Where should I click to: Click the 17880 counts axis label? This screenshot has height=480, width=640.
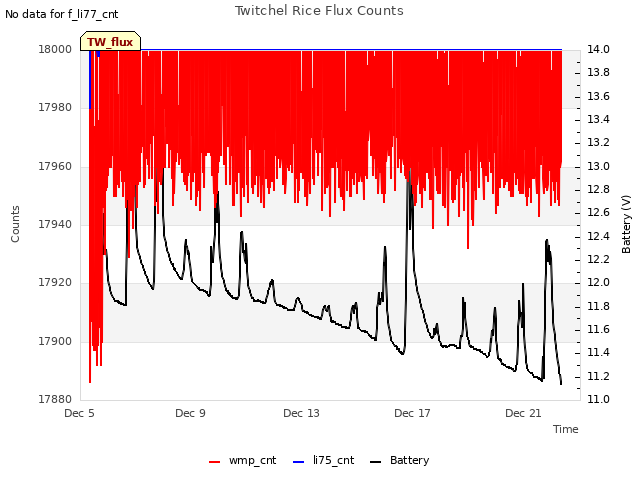coord(55,400)
